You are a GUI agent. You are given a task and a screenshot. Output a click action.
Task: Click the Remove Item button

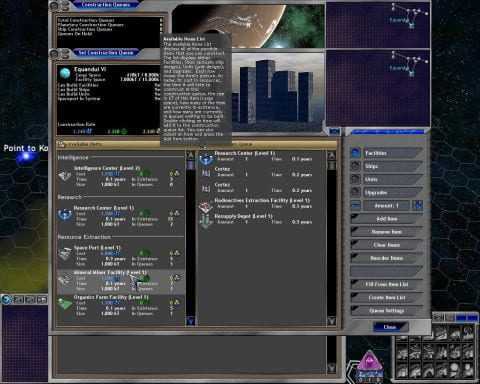[387, 232]
